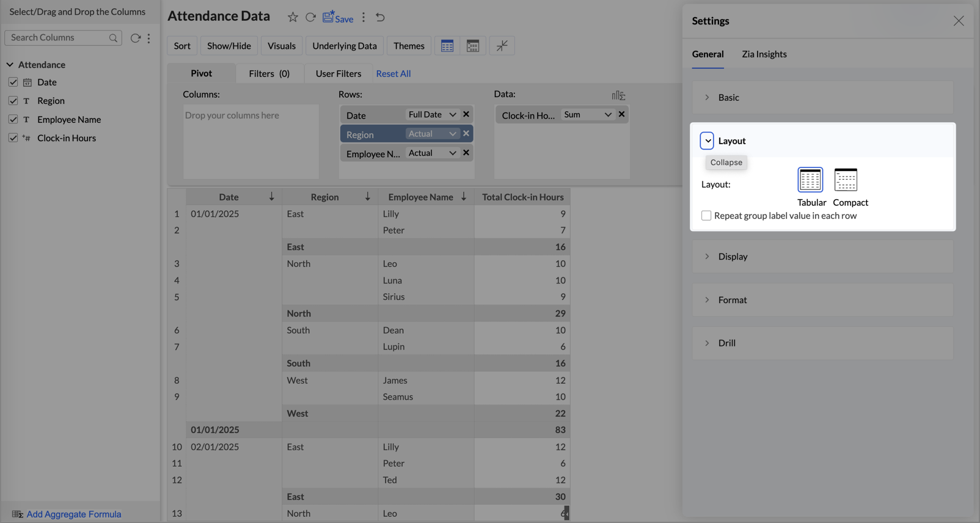This screenshot has height=523, width=980.
Task: Open the more options menu beside Save
Action: coord(364,17)
